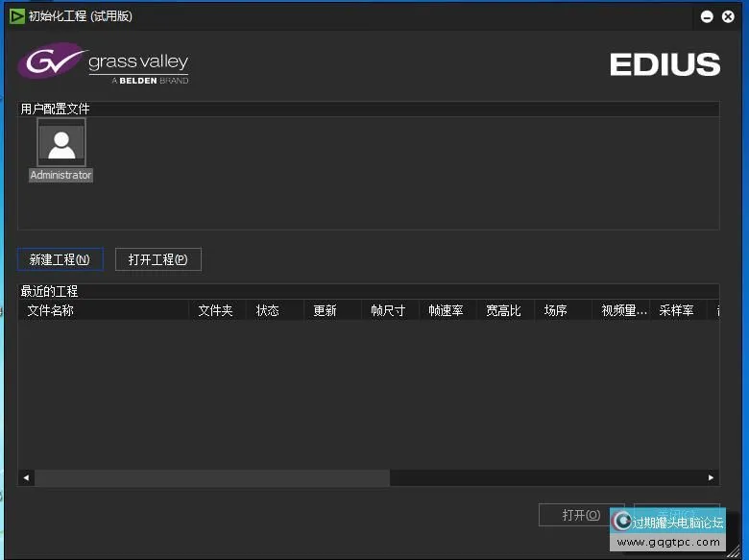Viewport: 749px width, 560px height.
Task: Sort by the 更新 column header
Action: coord(333,310)
